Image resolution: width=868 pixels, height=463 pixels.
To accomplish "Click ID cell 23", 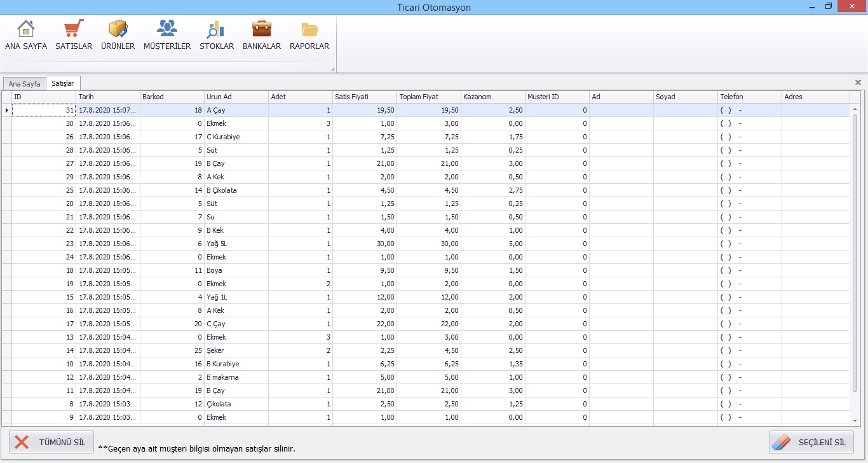I will tap(43, 244).
